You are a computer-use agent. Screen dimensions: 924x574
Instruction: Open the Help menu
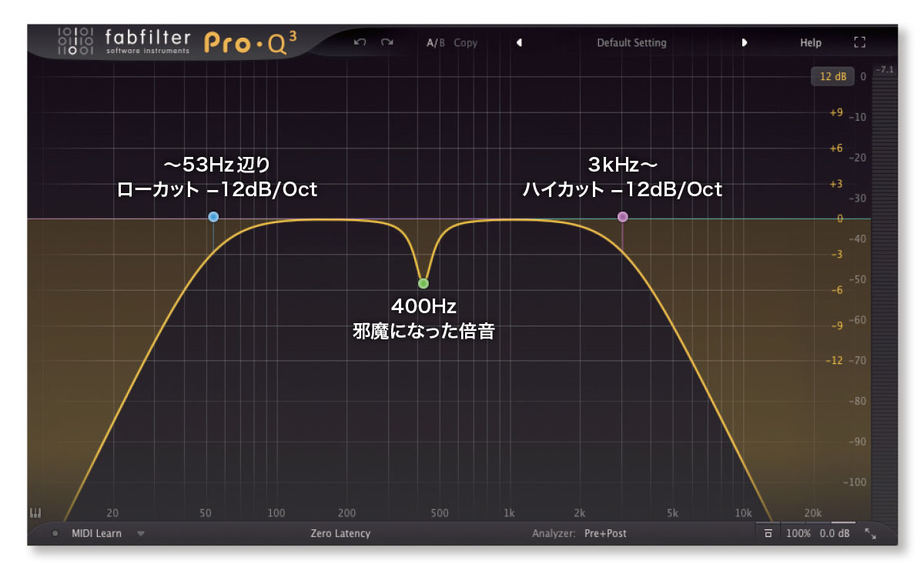click(810, 43)
